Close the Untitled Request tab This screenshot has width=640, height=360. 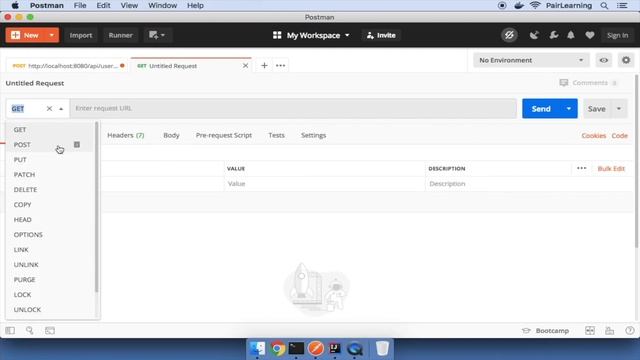[x=245, y=66]
